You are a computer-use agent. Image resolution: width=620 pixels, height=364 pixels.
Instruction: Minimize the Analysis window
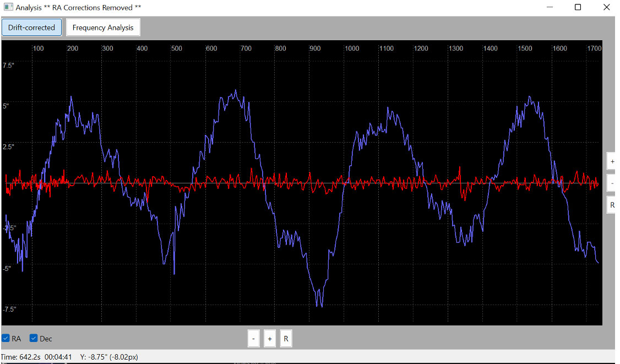tap(549, 7)
